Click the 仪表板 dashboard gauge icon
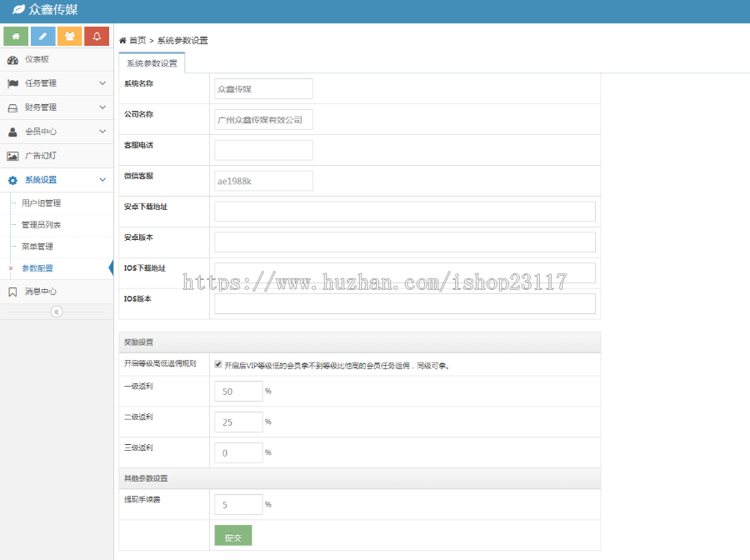 coord(12,59)
